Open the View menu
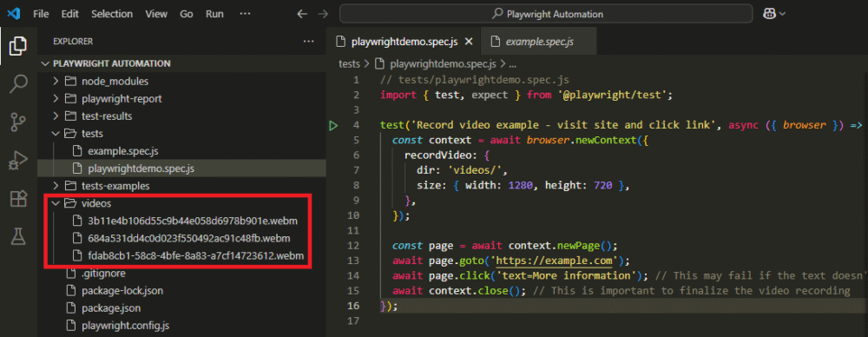Viewport: 868px width, 337px height. [156, 14]
